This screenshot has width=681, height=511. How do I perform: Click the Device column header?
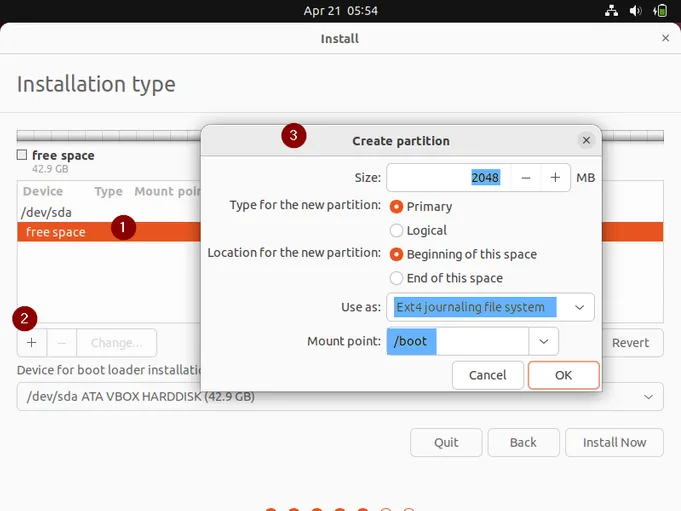pyautogui.click(x=43, y=191)
